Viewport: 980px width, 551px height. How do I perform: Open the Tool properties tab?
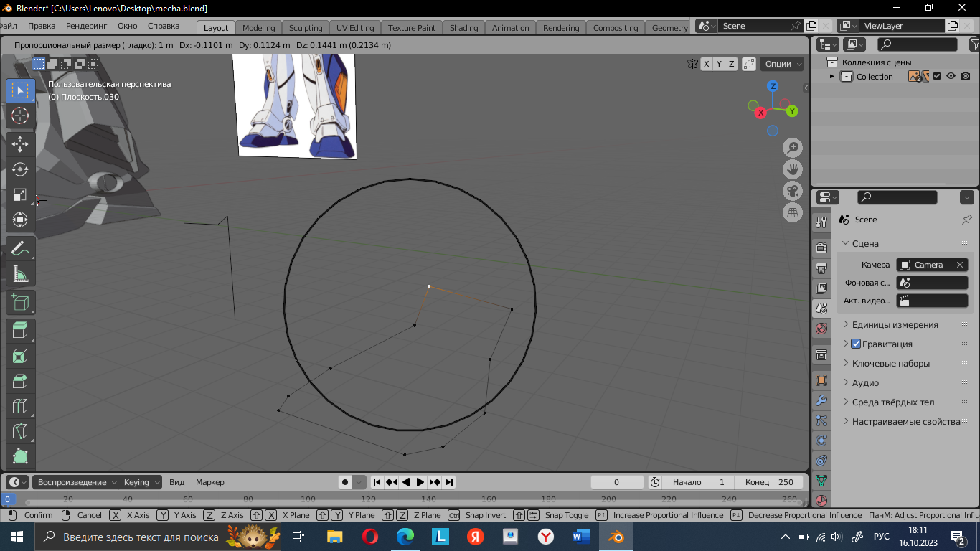pos(821,222)
